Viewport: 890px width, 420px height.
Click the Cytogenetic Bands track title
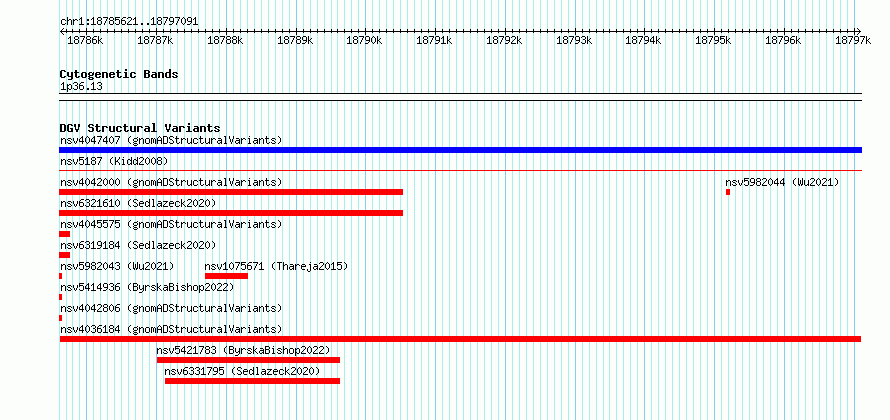119,74
